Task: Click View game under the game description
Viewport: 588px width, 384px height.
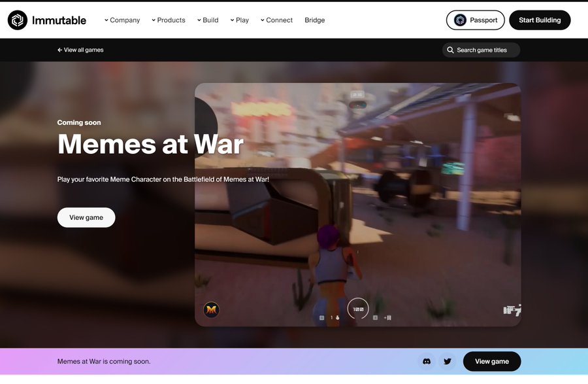Action: (x=86, y=217)
